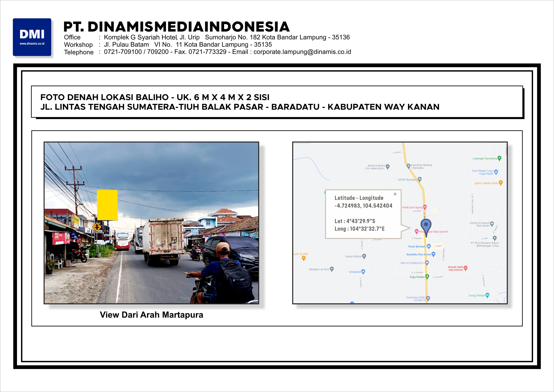Close the Latitude - Longitude info box
Screen dimensions: 554x392
pos(395,194)
